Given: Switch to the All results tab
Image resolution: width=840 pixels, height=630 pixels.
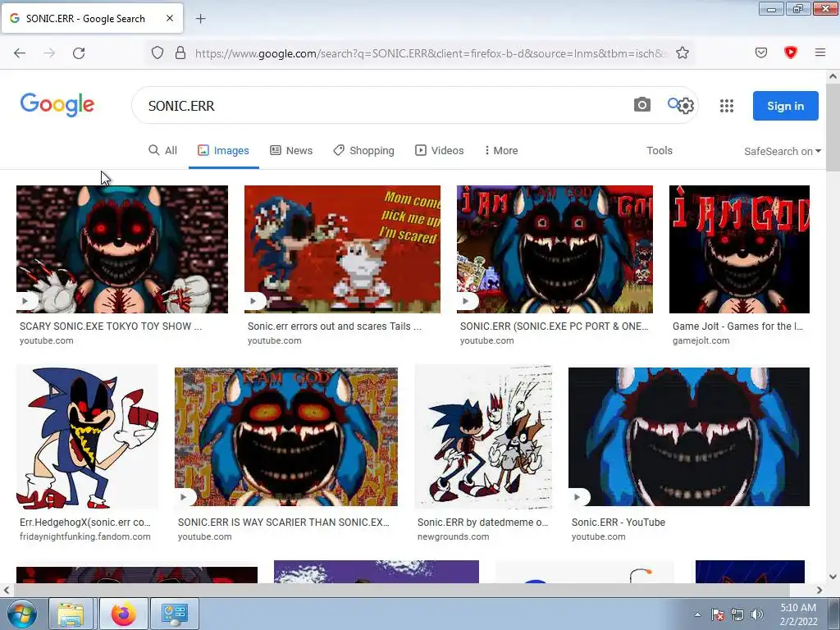Looking at the screenshot, I should coord(162,151).
